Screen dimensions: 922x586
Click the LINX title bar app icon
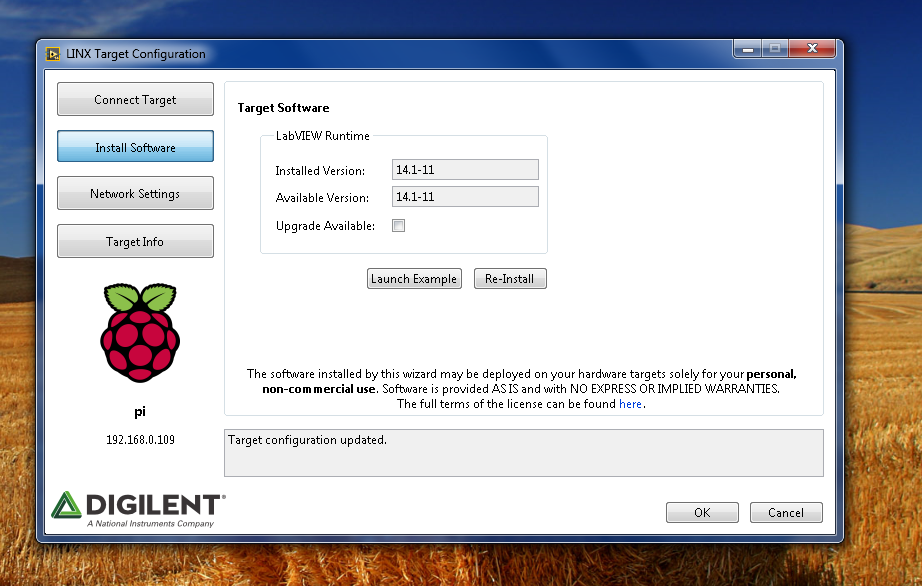coord(53,54)
